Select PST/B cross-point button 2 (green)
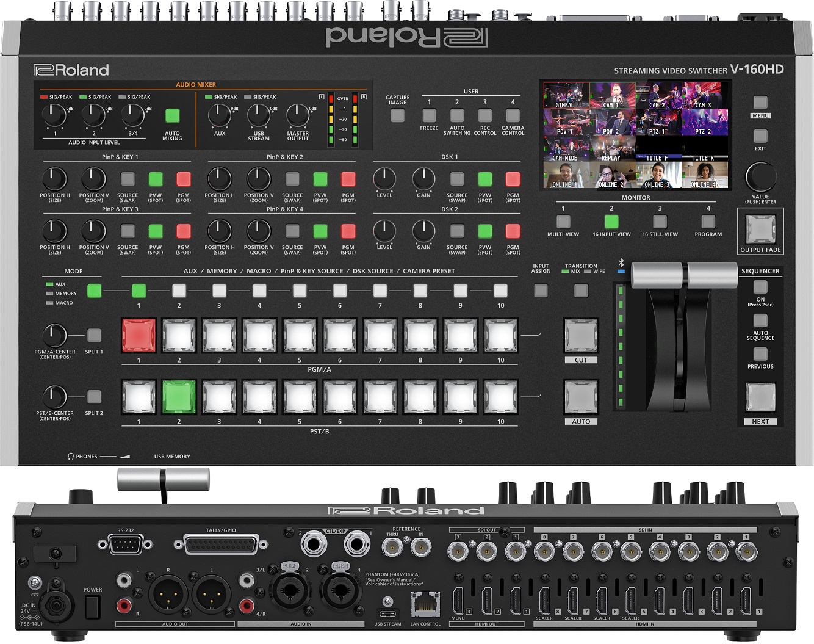Screen dimensions: 814x644 [179, 397]
